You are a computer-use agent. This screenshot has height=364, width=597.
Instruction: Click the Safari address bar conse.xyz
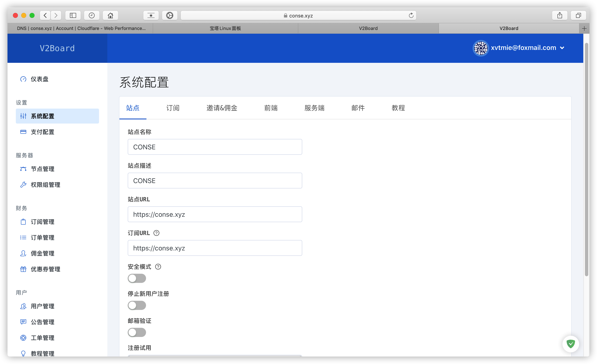pyautogui.click(x=298, y=16)
